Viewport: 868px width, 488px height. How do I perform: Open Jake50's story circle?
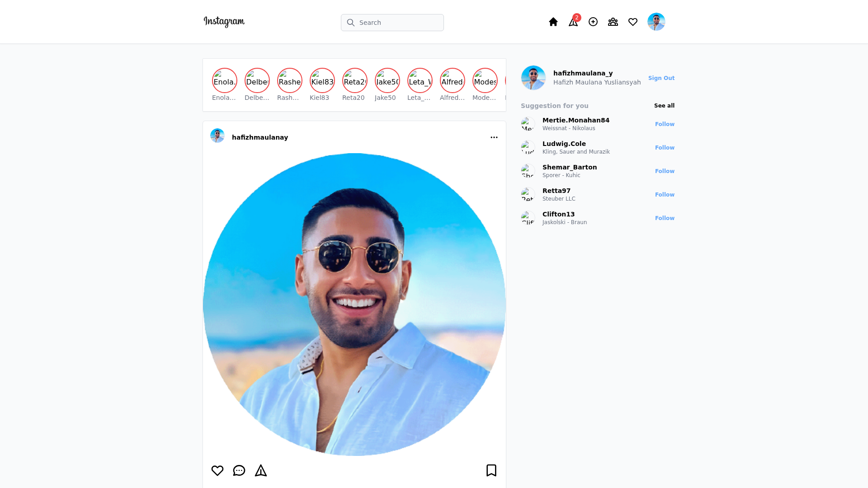pyautogui.click(x=387, y=80)
